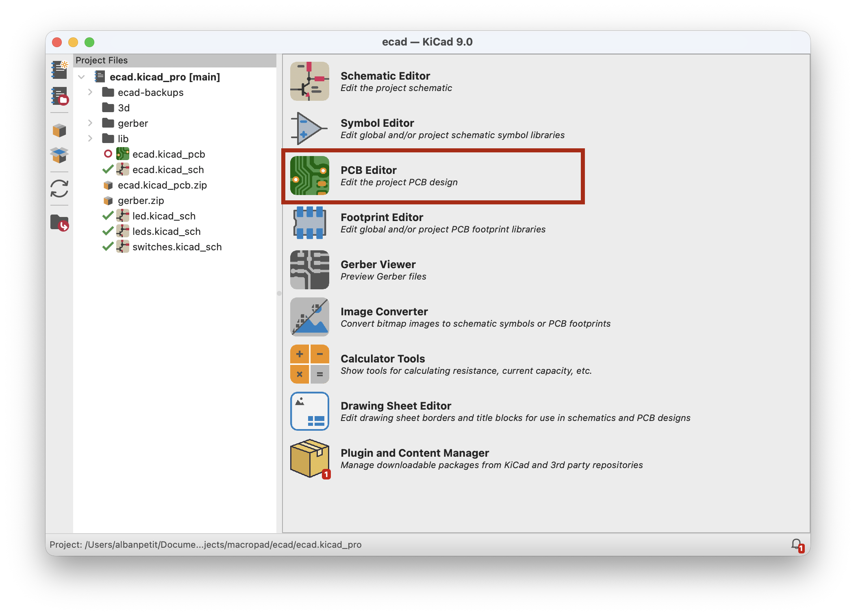Open the notifications bell in status bar
Viewport: 856px width, 616px height.
(796, 544)
